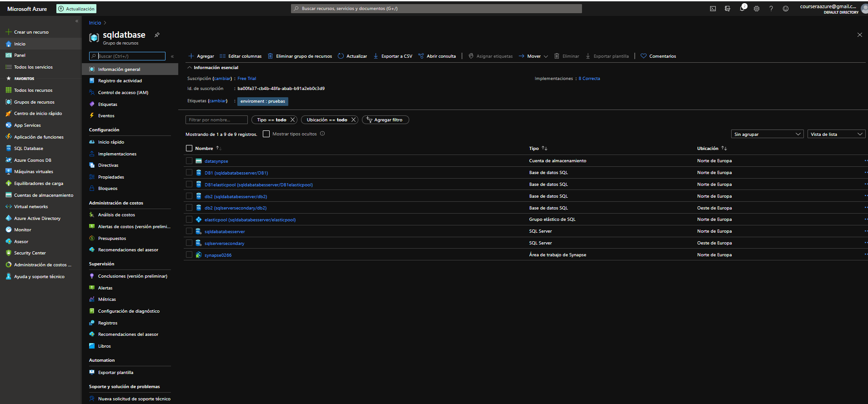Sort by Ubicación column arrows
Viewport: 868px width, 404px height.
(724, 148)
